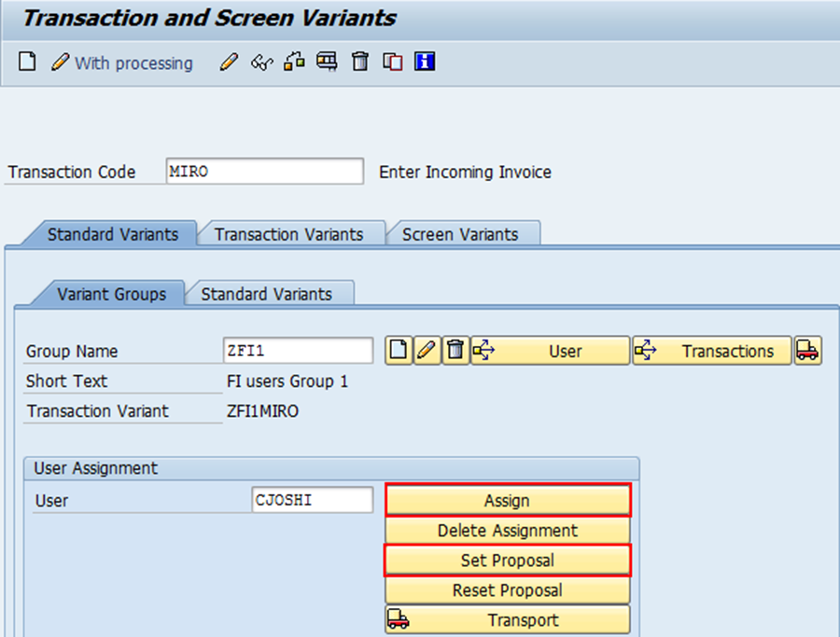Click the trash icon next to the Group Name field
The image size is (840, 637).
(455, 350)
